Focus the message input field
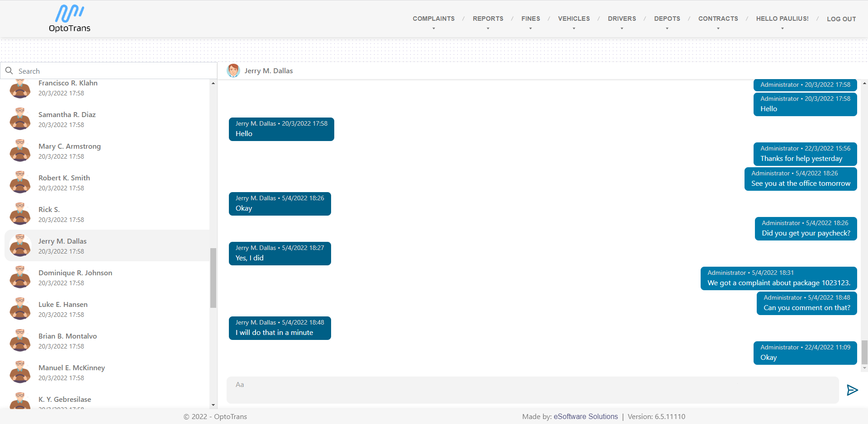 (532, 390)
